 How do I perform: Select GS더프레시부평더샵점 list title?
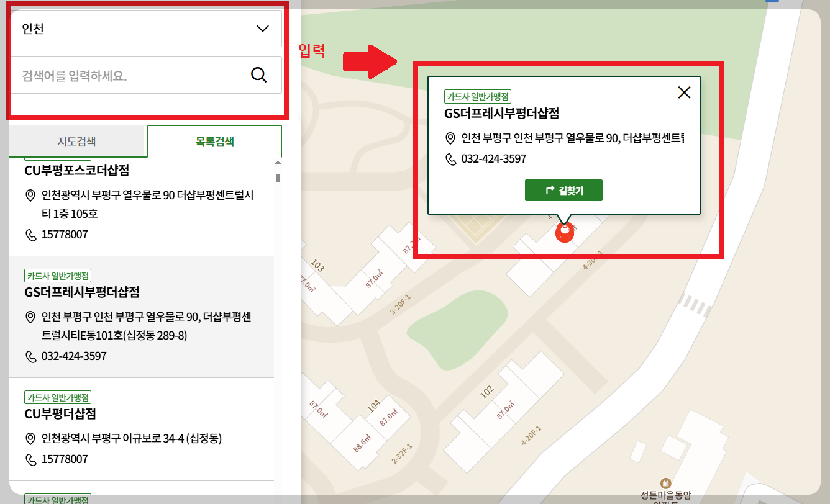82,292
